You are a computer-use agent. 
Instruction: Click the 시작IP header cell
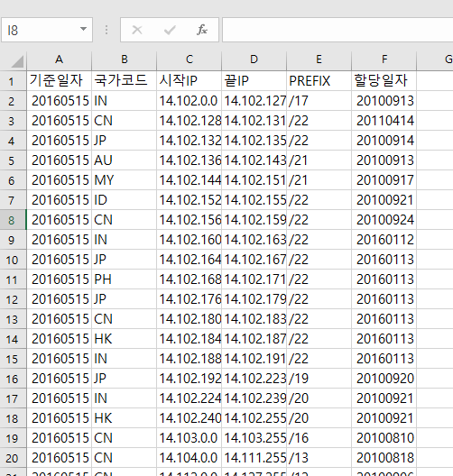[189, 81]
